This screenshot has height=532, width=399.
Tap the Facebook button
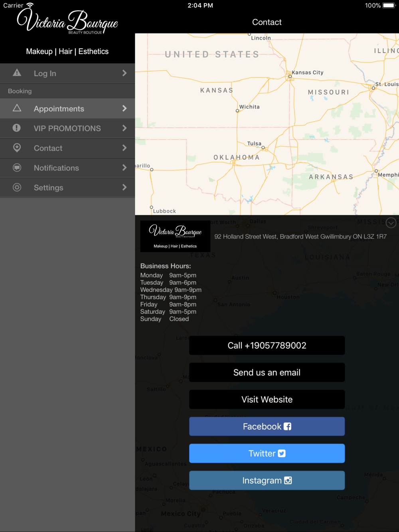[267, 426]
